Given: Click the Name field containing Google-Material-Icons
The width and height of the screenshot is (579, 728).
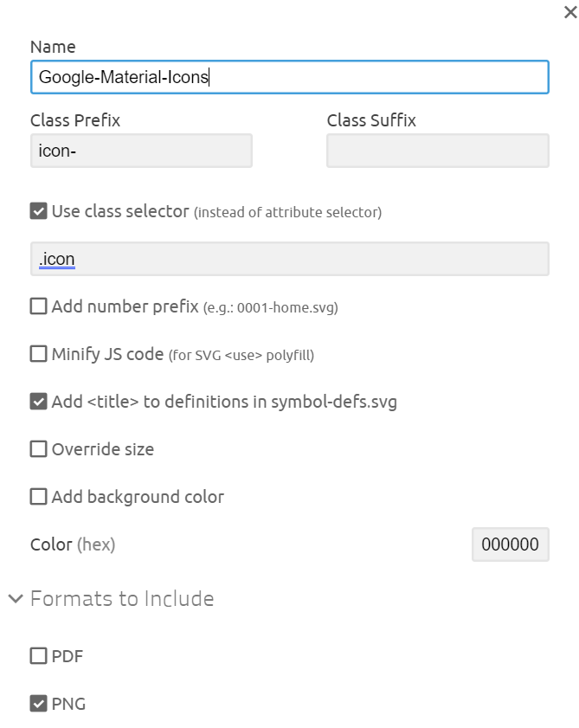Looking at the screenshot, I should click(x=290, y=77).
